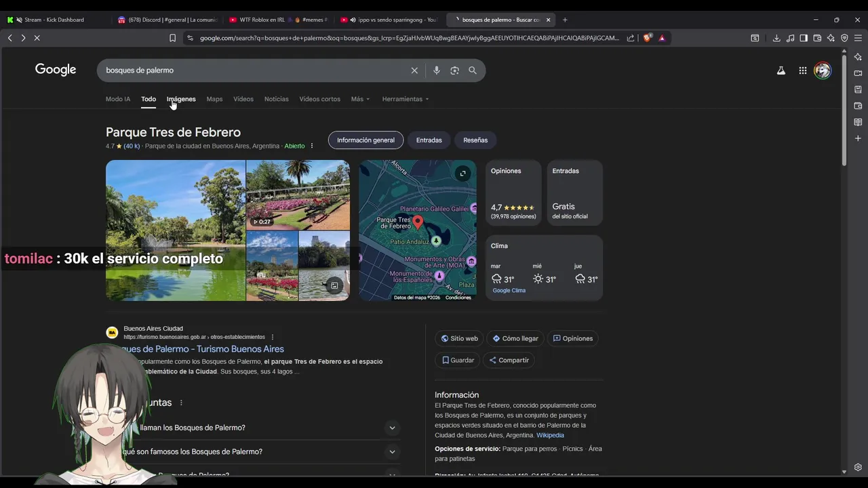Open options menu for Buenos Aires Ciudad result

(273, 337)
